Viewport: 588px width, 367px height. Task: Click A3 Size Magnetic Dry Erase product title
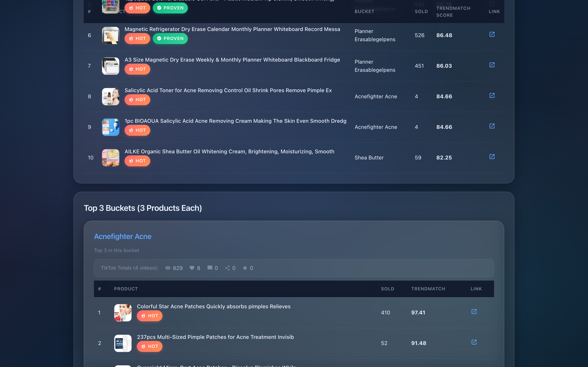pos(232,60)
